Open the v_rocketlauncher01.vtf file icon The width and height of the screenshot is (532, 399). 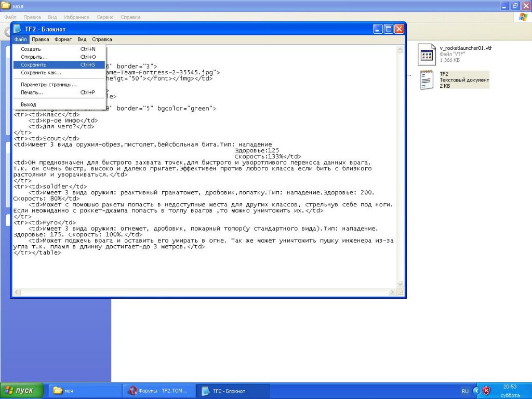click(x=427, y=54)
